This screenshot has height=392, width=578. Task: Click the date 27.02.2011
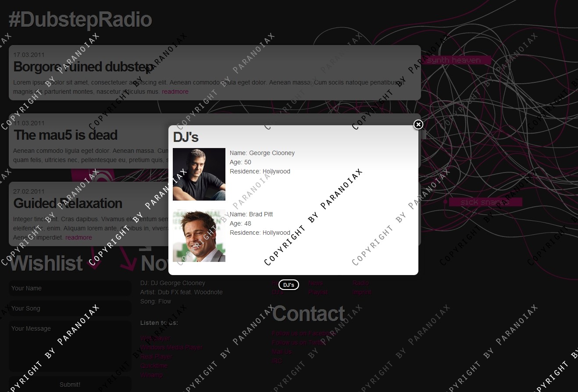(29, 191)
